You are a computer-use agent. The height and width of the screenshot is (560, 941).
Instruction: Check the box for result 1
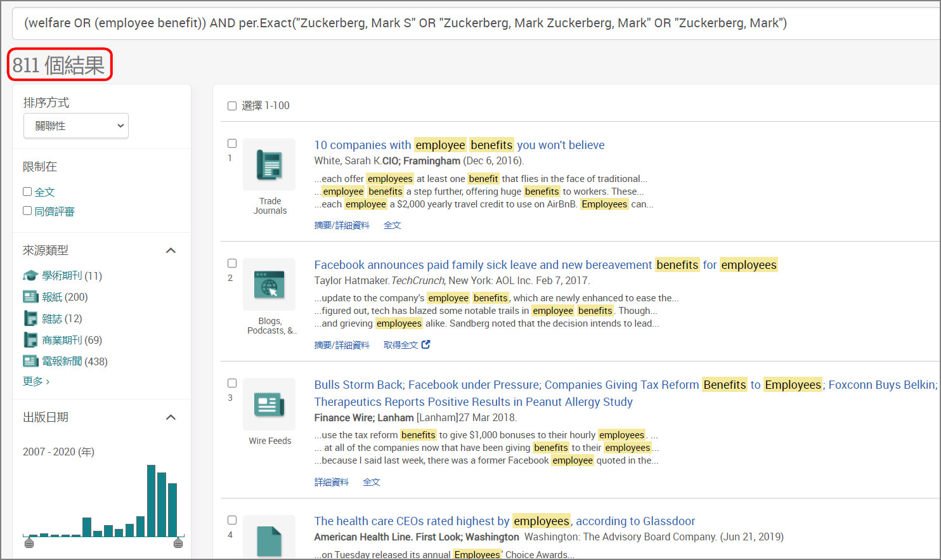[x=232, y=143]
